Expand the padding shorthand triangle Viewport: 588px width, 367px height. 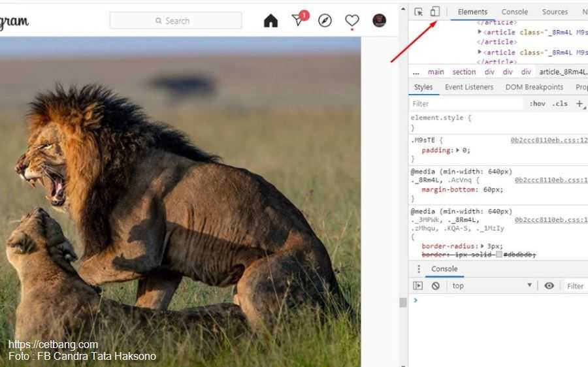(x=457, y=150)
